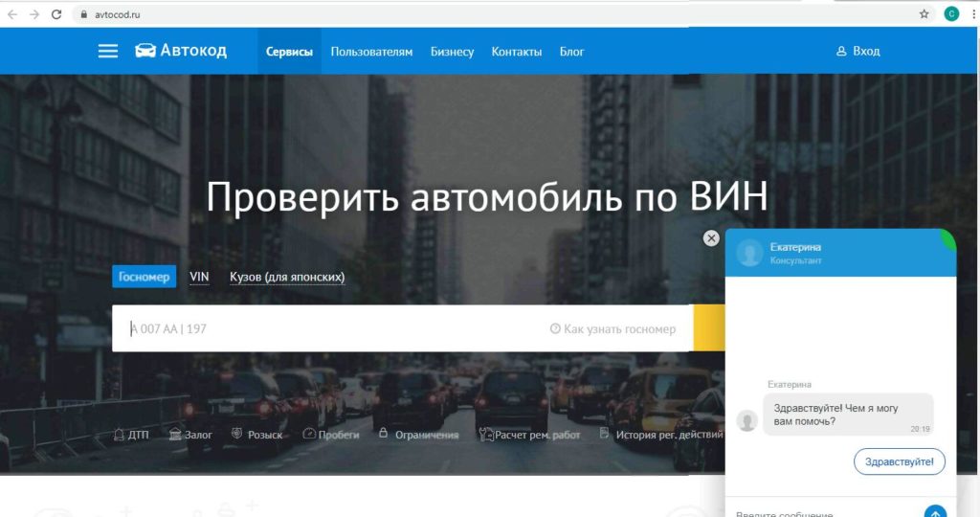Go to the Контакты page
This screenshot has width=980, height=517.
coord(516,52)
